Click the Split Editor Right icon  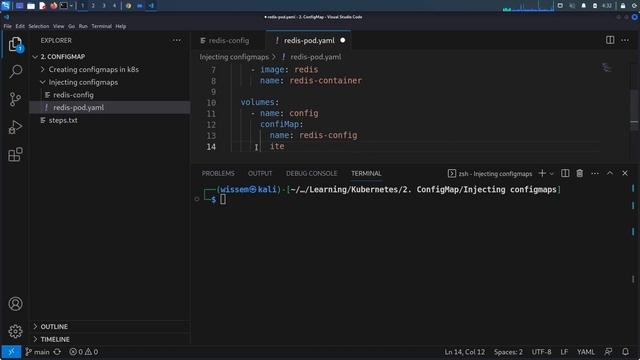tap(610, 40)
